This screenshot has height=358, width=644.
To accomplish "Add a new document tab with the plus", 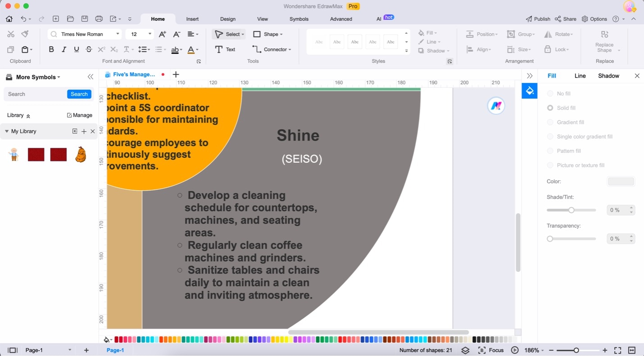I will click(176, 74).
